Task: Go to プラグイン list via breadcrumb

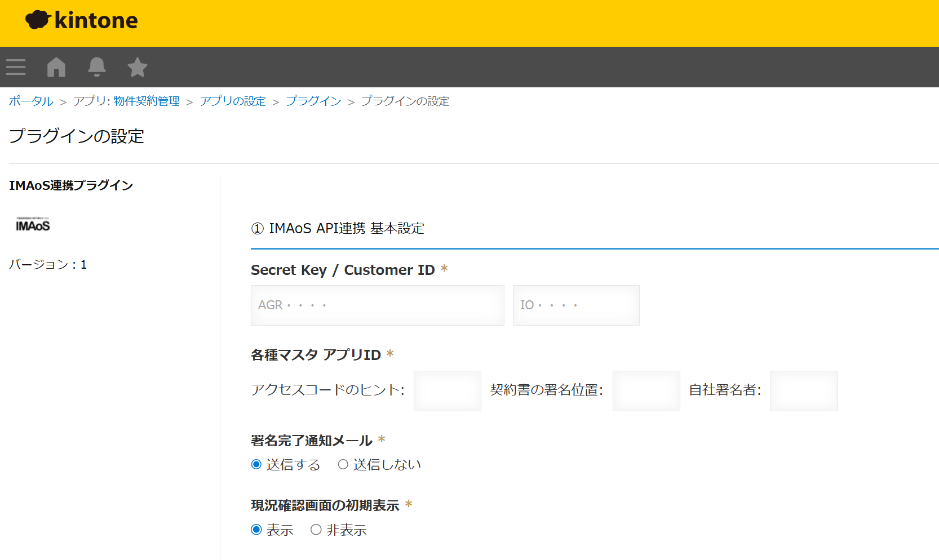Action: click(x=313, y=101)
